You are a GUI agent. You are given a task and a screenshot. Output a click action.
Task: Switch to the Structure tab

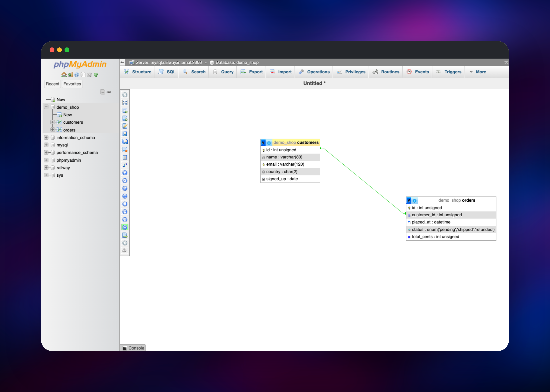click(x=137, y=72)
